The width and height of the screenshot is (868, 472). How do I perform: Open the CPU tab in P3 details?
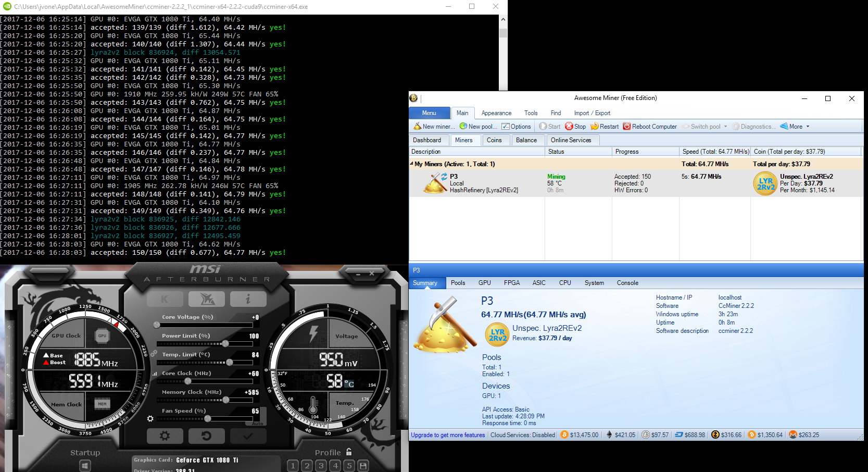[565, 283]
